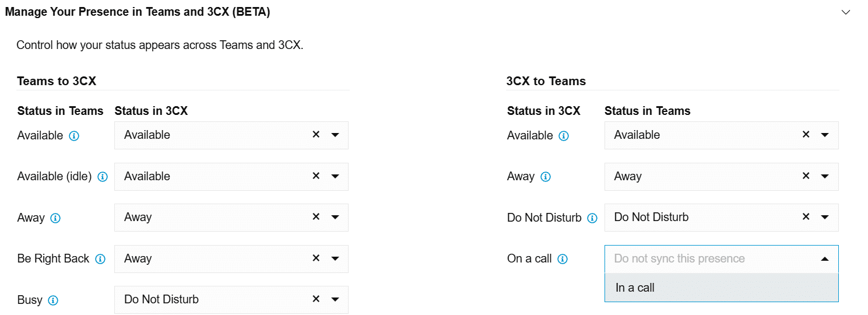Click info icon next to 3CX Do Not Disturb
Screen dimensions: 868x315
(592, 218)
